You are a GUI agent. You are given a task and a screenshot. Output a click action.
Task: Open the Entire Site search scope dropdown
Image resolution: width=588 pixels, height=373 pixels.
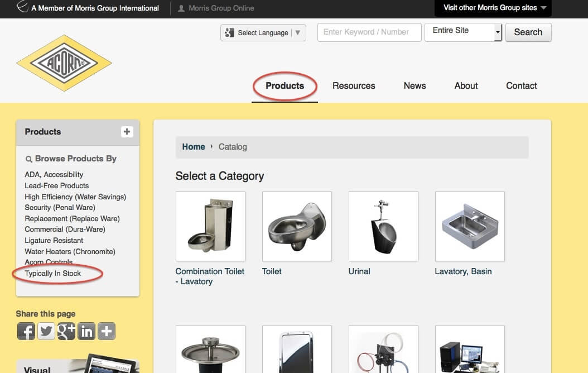point(463,32)
